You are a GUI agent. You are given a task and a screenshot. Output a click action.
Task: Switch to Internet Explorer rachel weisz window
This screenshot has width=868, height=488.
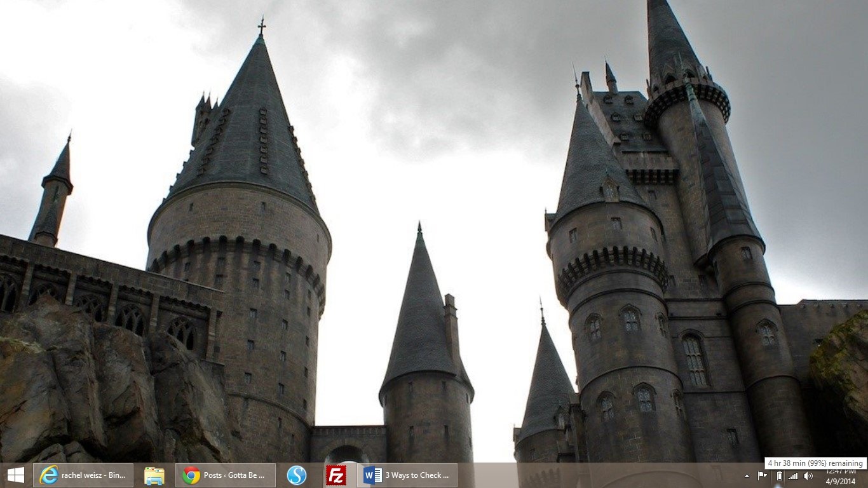click(83, 475)
